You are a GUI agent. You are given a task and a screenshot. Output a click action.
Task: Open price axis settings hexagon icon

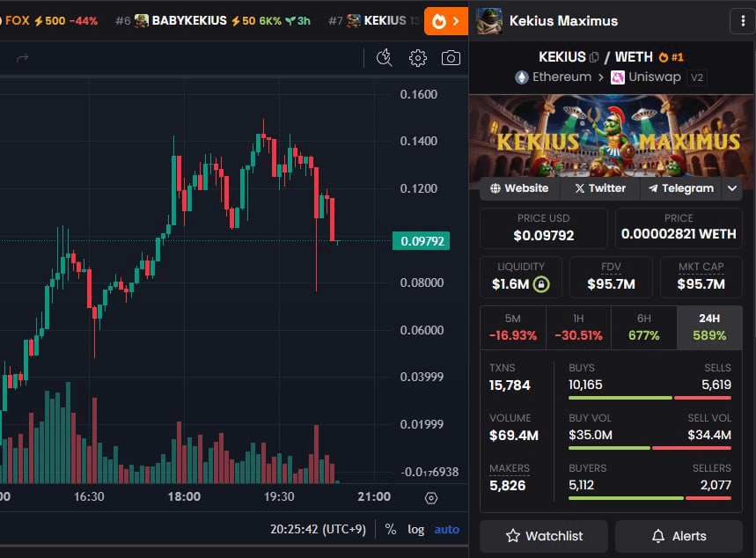tap(430, 497)
